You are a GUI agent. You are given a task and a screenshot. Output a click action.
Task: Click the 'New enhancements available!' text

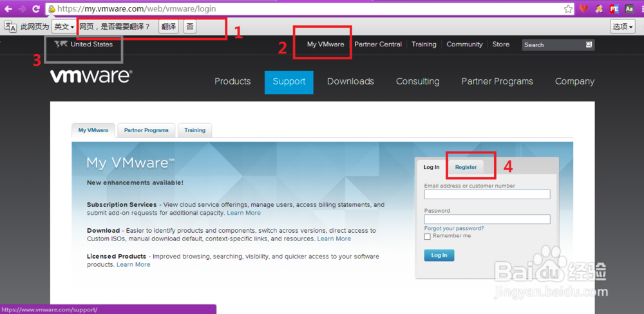pos(135,182)
